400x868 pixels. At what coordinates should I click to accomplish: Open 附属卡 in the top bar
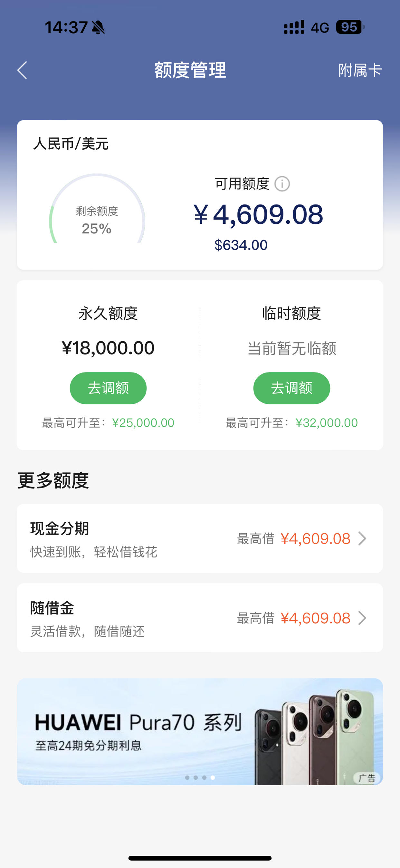click(x=360, y=70)
